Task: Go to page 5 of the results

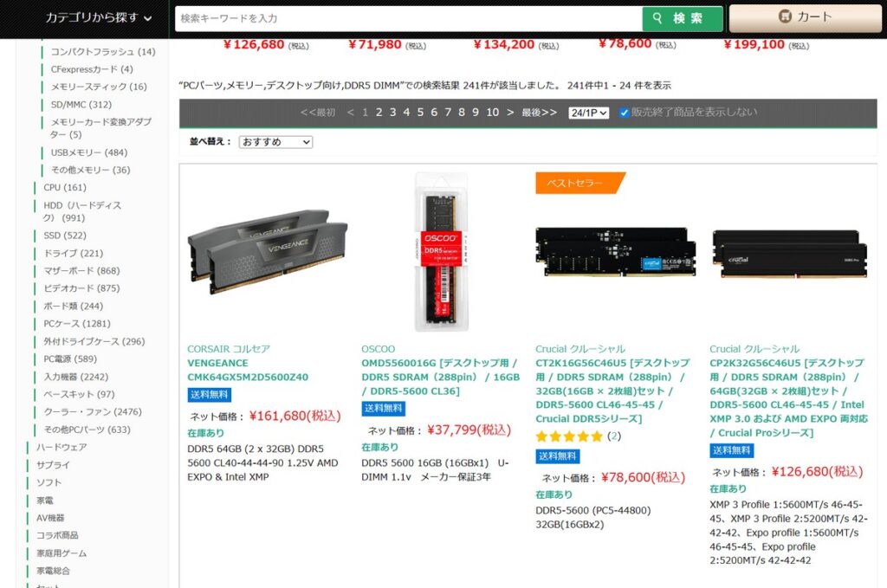Action: 420,113
